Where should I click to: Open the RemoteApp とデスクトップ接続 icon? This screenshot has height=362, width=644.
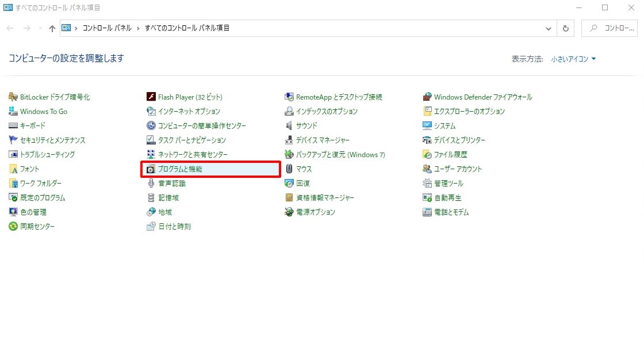pos(289,97)
